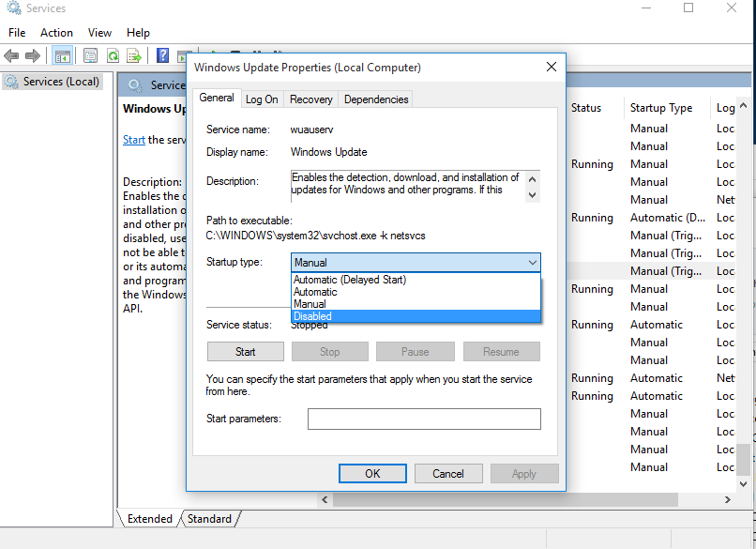Screen dimensions: 756x549
Task: Go back with the toolbar Back arrow
Action: 11,56
